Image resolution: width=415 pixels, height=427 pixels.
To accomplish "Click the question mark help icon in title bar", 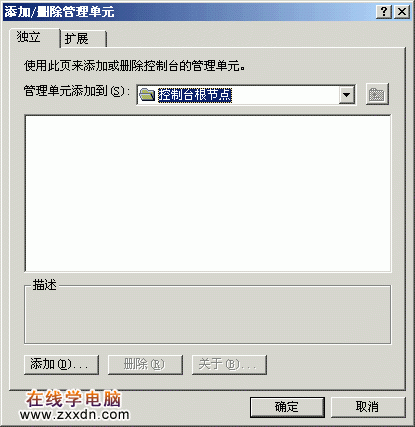I will (384, 12).
